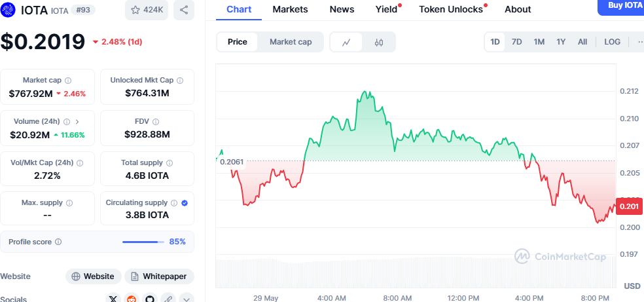644x302 pixels.
Task: Set chart range to 1Y
Action: pos(561,42)
